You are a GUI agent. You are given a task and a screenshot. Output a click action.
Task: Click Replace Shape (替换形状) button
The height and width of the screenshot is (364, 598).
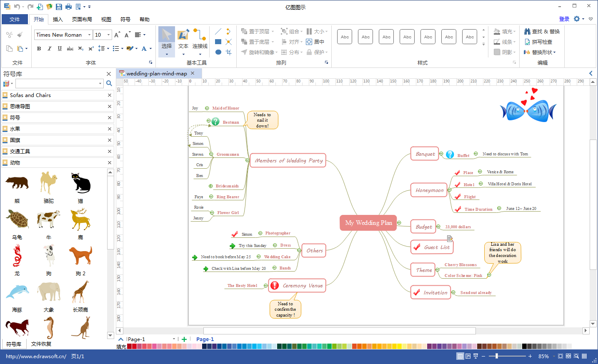(540, 52)
